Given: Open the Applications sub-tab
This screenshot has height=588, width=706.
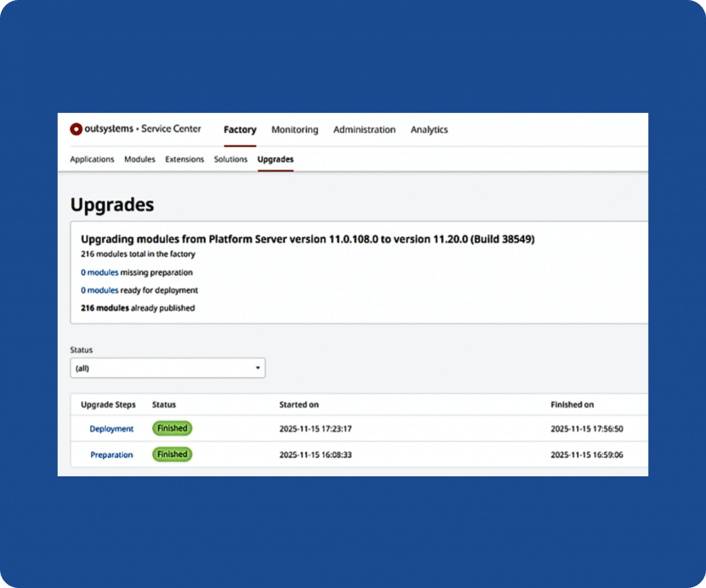Looking at the screenshot, I should tap(92, 159).
